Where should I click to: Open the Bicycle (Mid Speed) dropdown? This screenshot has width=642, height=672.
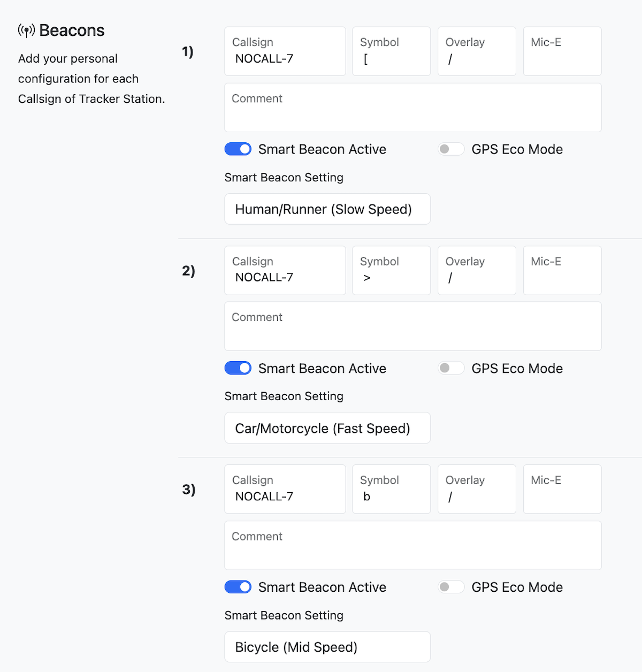[327, 647]
